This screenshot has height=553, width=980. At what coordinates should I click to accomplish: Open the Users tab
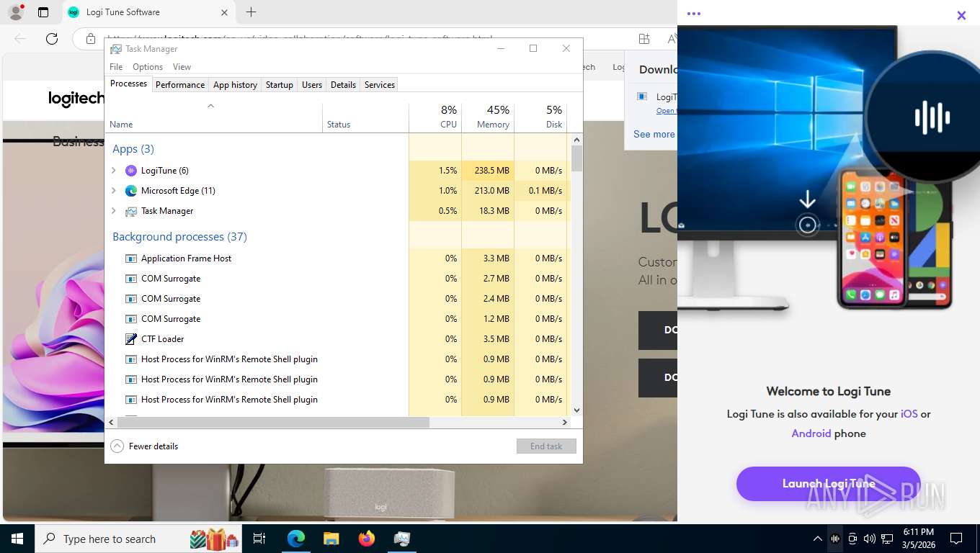(x=312, y=85)
